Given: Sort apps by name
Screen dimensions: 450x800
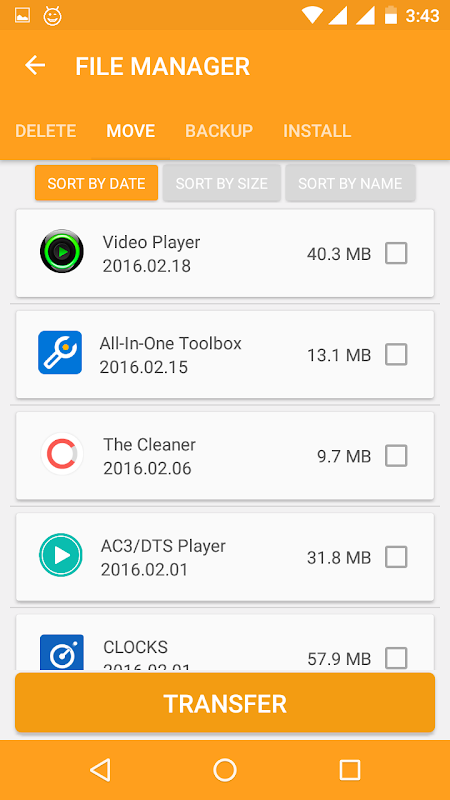Looking at the screenshot, I should pos(350,183).
